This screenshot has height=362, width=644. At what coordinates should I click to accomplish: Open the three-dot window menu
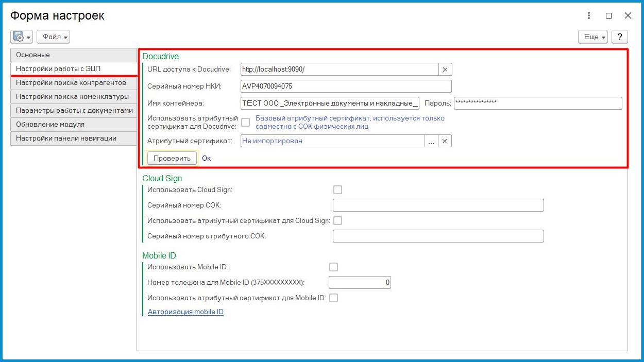point(589,15)
